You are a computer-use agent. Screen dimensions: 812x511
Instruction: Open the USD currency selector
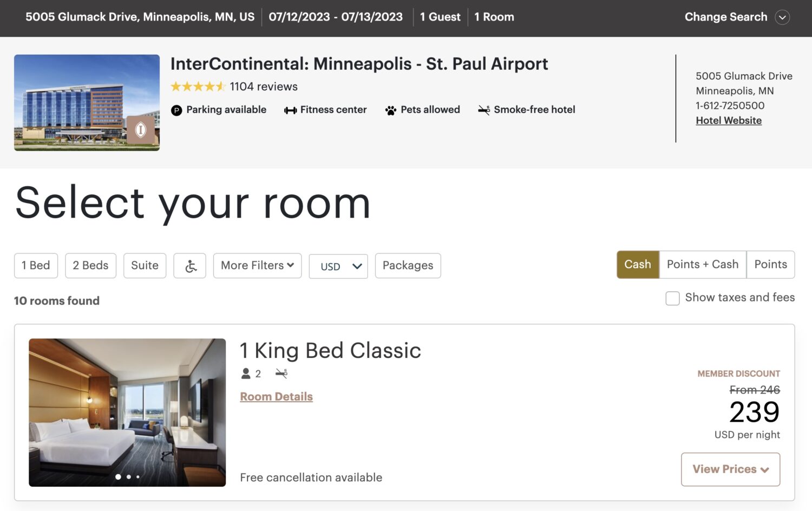tap(338, 266)
